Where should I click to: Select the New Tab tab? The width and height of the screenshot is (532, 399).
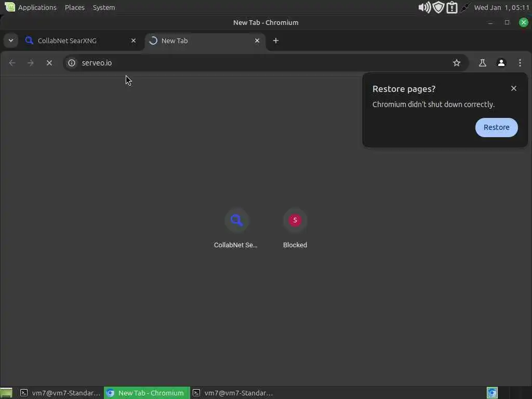(206, 41)
